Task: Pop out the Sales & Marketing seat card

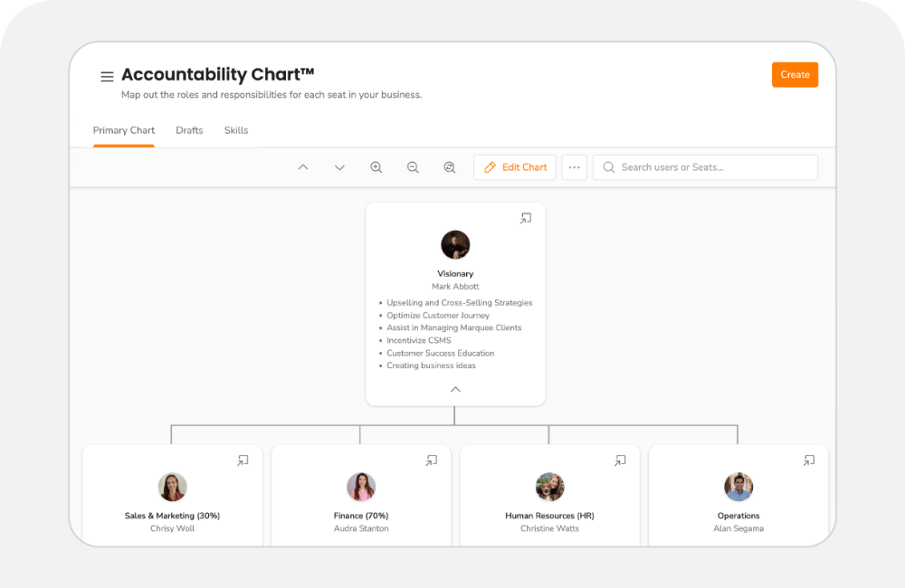Action: pos(243,460)
